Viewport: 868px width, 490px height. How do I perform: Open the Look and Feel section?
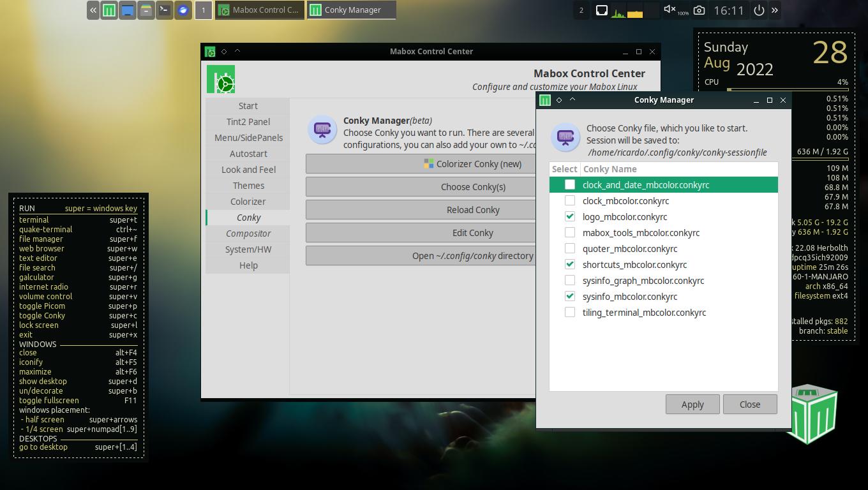click(248, 170)
